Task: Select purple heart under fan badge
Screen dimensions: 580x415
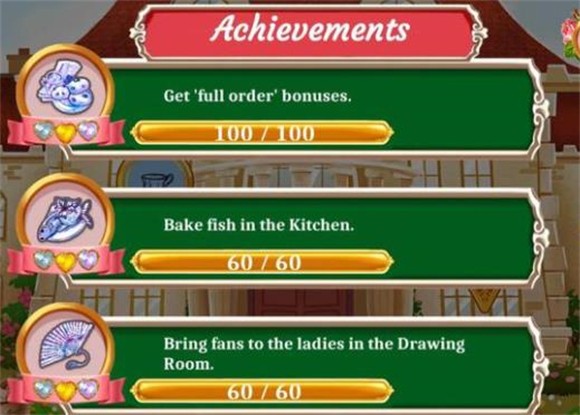Action: [88, 388]
